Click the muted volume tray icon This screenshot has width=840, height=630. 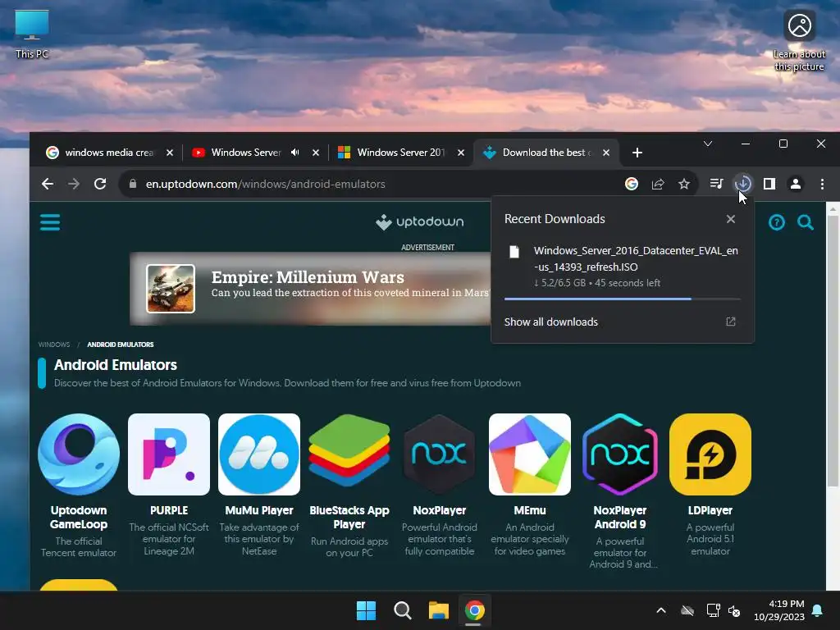click(734, 610)
